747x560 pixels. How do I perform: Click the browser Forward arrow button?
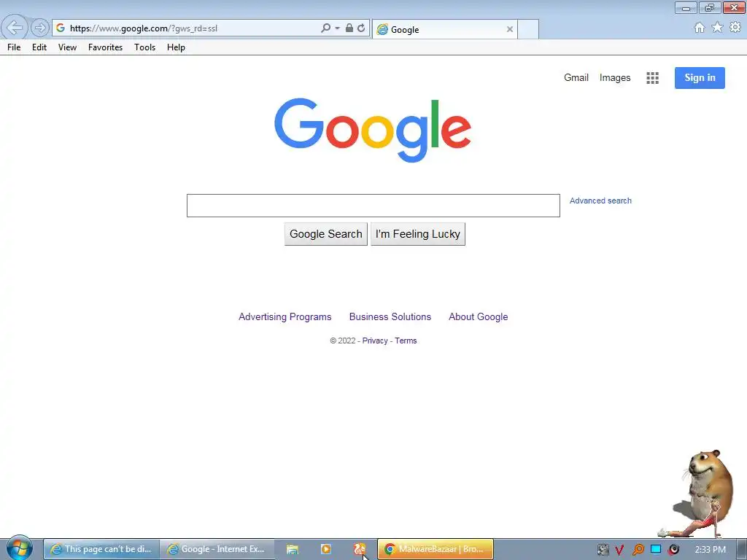click(40, 28)
